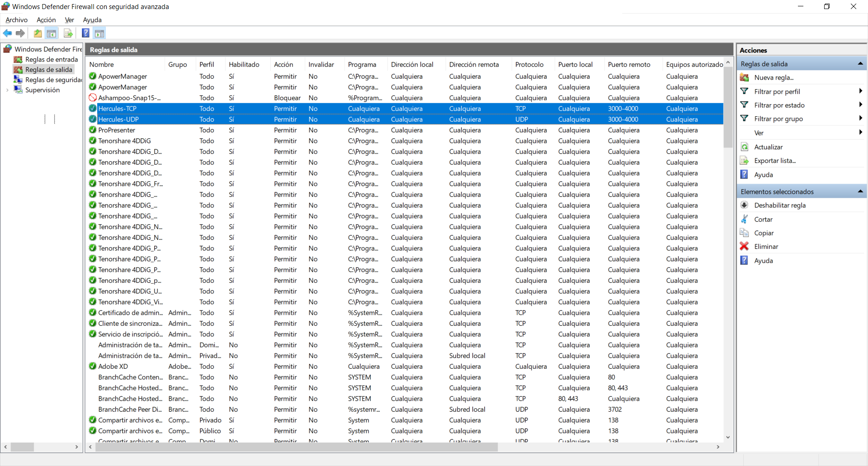Click the blocked icon of Ashampoo-Snap15 rule
Image resolution: width=868 pixels, height=466 pixels.
[x=93, y=98]
